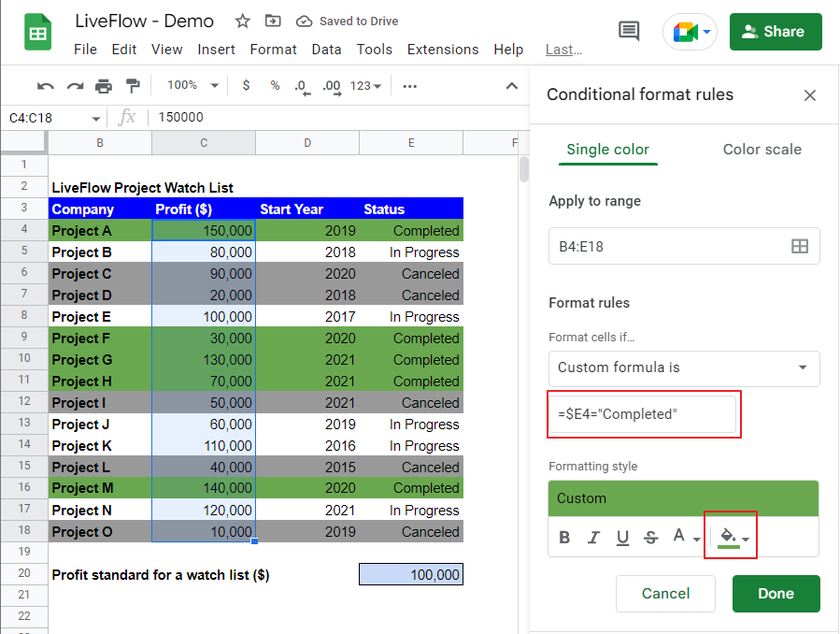Open the Data menu

(x=326, y=50)
